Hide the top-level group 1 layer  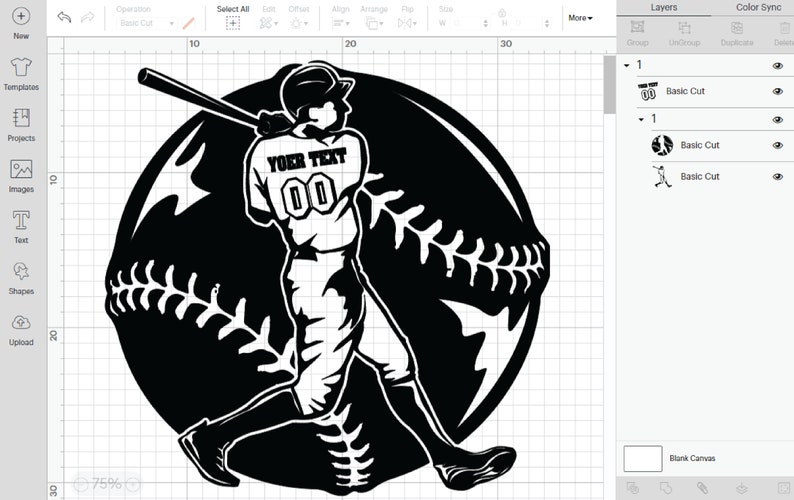click(778, 66)
